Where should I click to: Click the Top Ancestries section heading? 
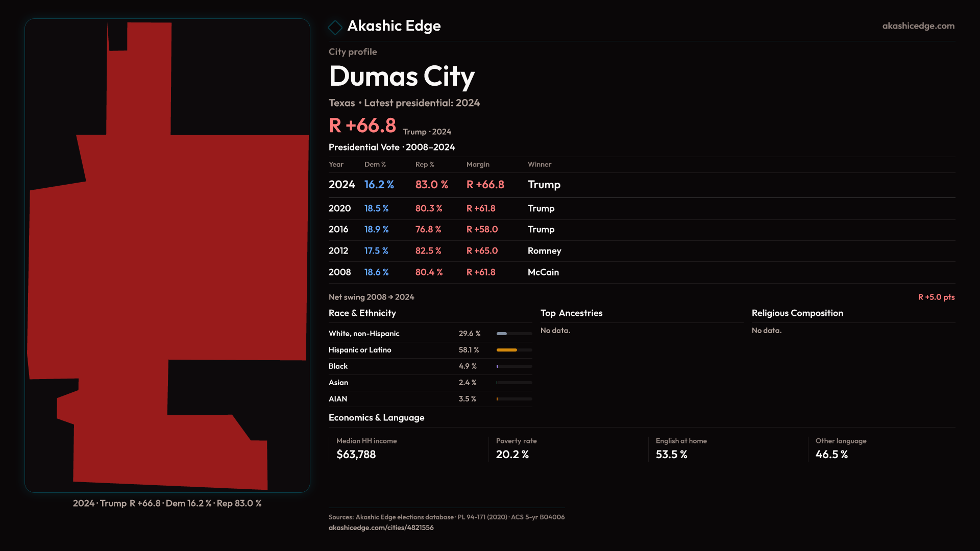571,313
